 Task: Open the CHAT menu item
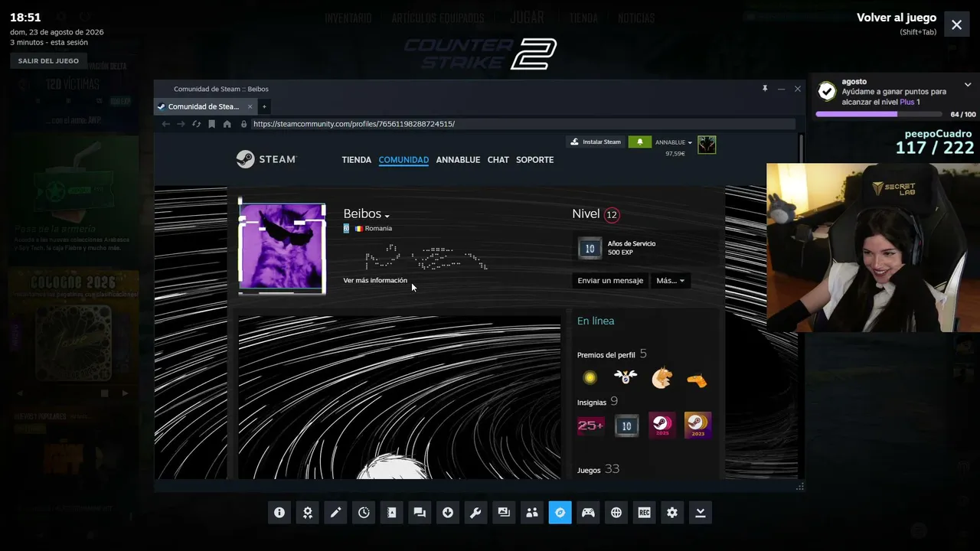(x=498, y=160)
